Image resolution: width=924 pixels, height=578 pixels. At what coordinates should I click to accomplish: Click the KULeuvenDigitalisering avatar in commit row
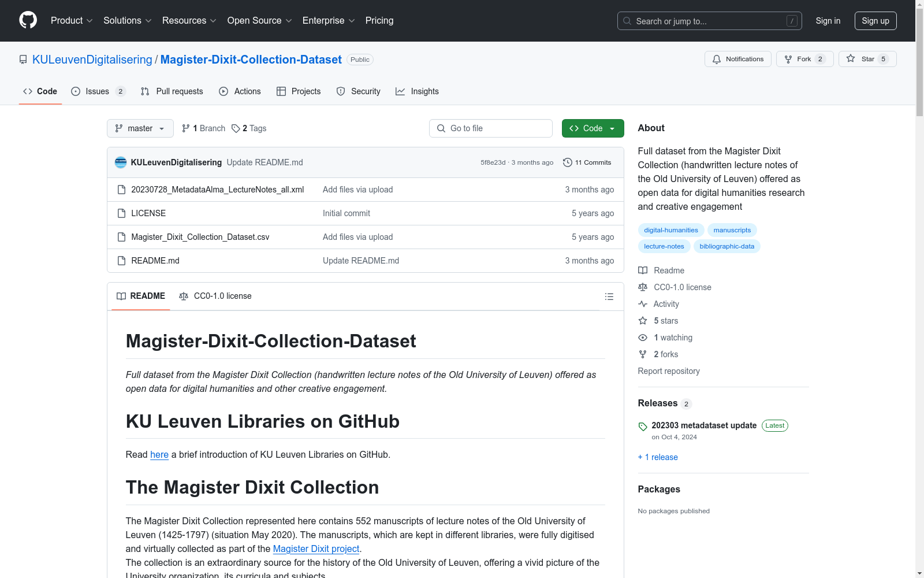click(121, 162)
